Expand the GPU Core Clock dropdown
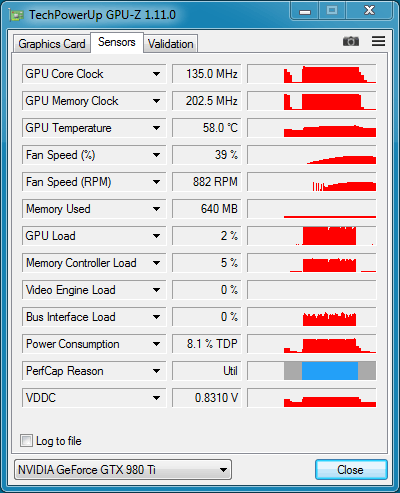This screenshot has height=493, width=400. (156, 74)
